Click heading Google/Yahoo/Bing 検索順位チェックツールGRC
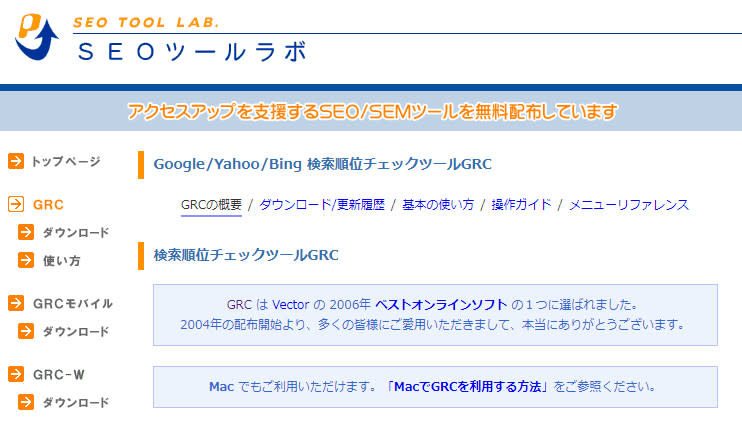Screen dimensions: 742x429 322,164
